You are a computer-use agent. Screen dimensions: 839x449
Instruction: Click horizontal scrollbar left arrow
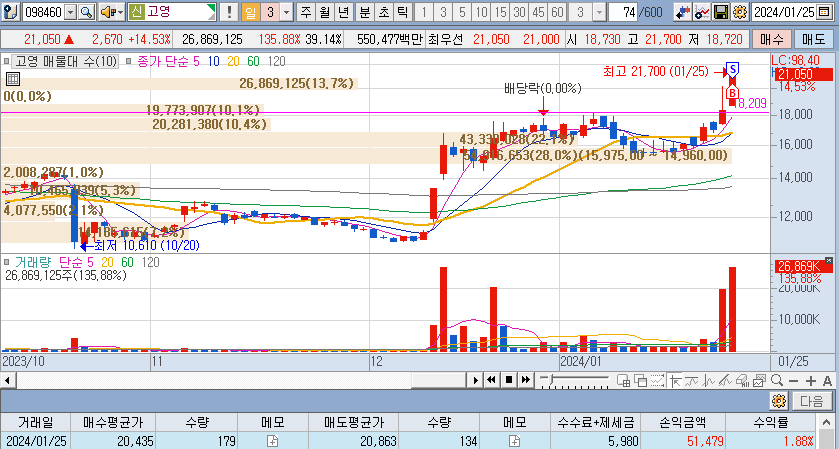click(7, 380)
